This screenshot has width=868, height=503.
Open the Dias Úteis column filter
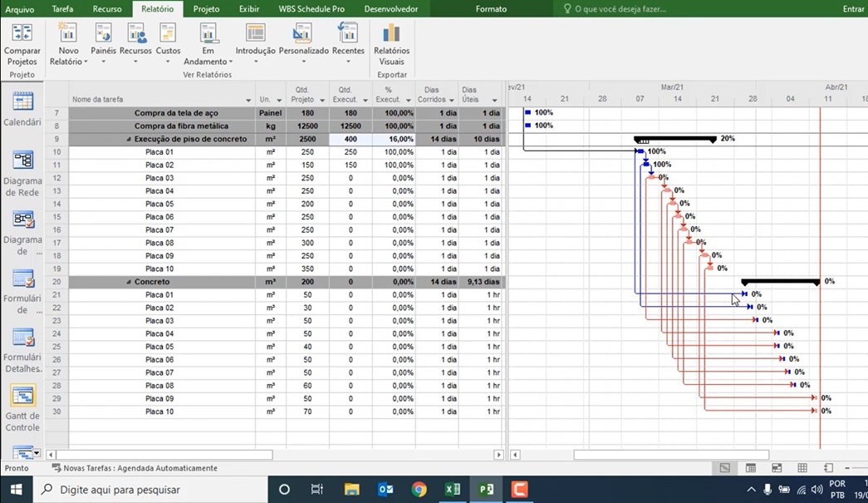494,101
